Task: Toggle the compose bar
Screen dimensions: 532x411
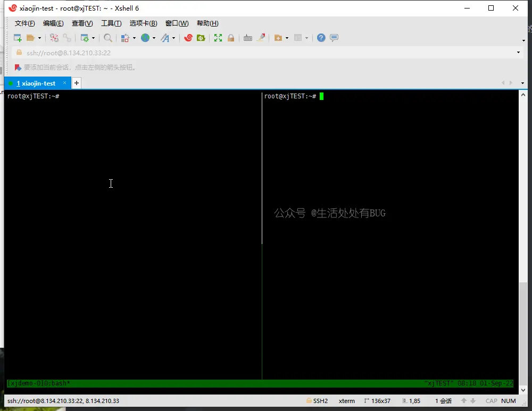Action: pyautogui.click(x=334, y=38)
